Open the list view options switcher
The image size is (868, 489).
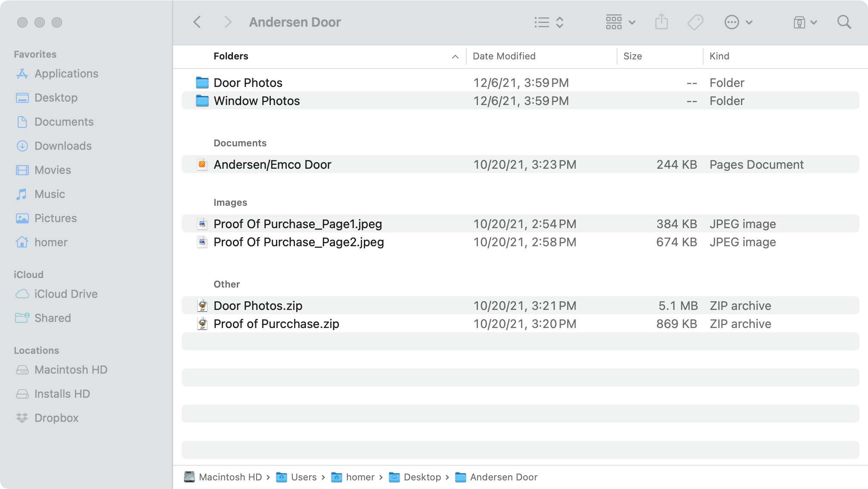tap(549, 22)
